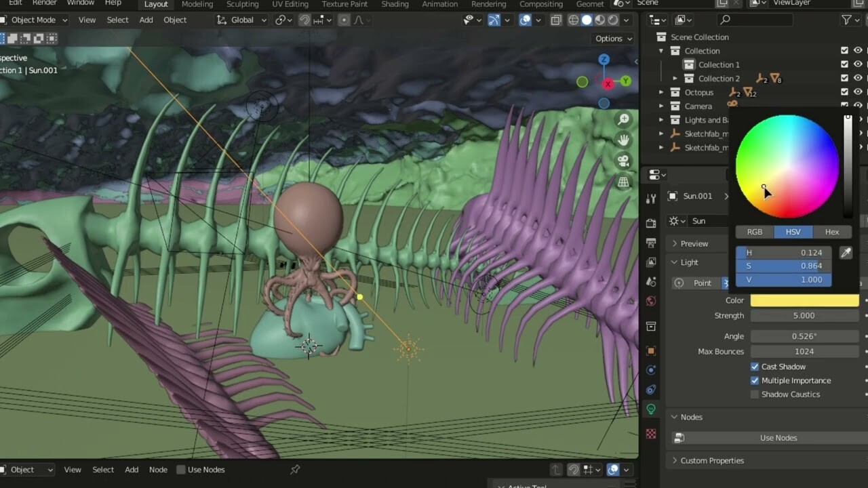The image size is (868, 488).
Task: Open Render properties tab icon
Action: pyautogui.click(x=651, y=223)
